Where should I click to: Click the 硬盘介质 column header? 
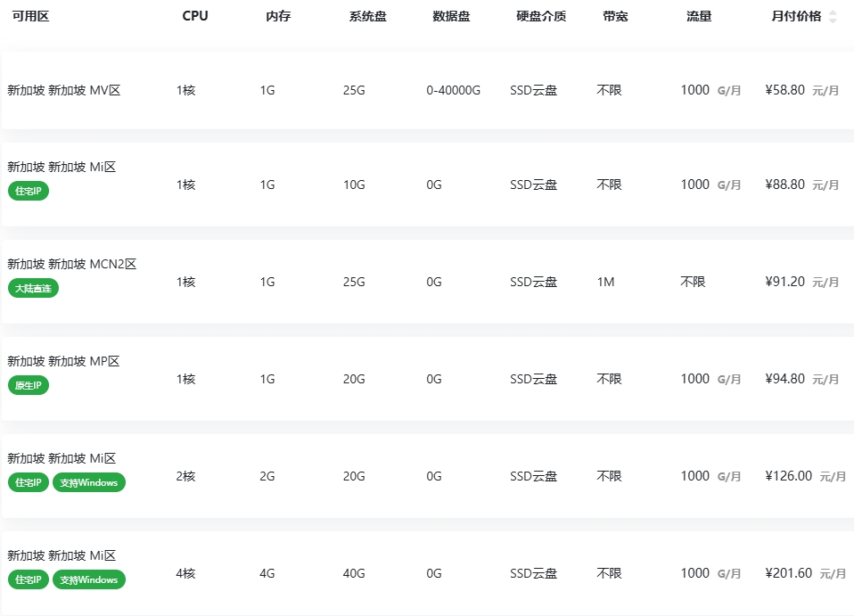pyautogui.click(x=540, y=17)
